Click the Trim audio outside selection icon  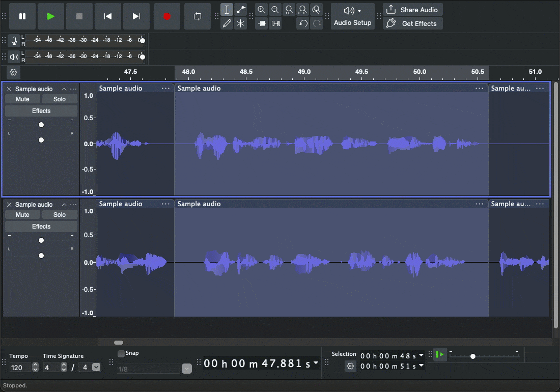tap(262, 23)
